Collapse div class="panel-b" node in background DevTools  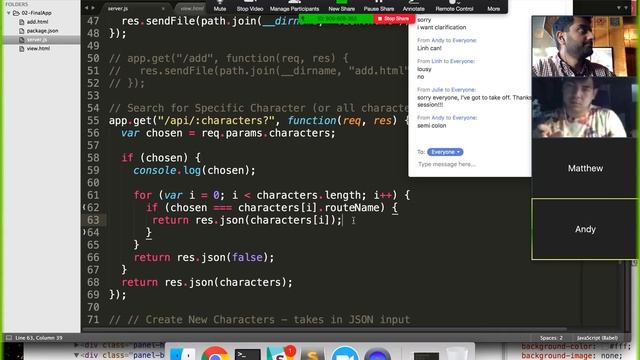[x=76, y=355]
